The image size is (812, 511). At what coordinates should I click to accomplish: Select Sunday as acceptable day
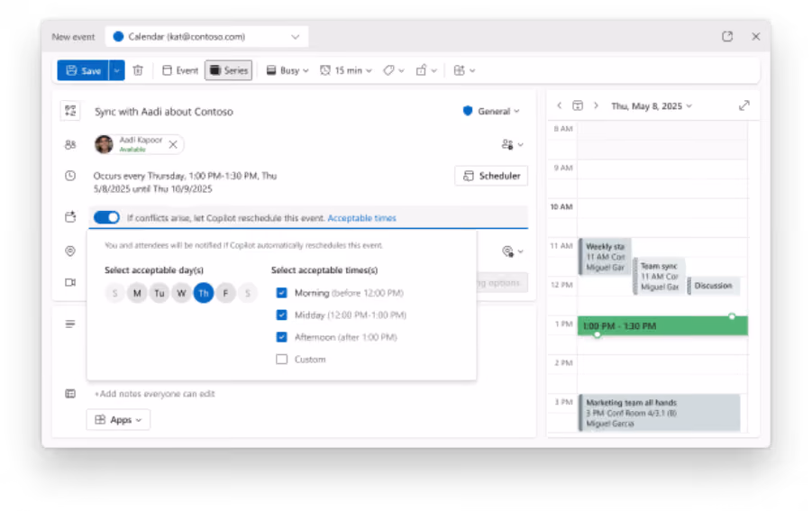115,294
